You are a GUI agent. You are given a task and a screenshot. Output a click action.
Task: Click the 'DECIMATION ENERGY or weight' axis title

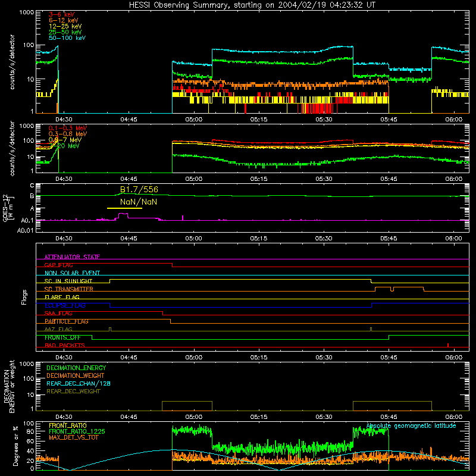(x=9, y=386)
